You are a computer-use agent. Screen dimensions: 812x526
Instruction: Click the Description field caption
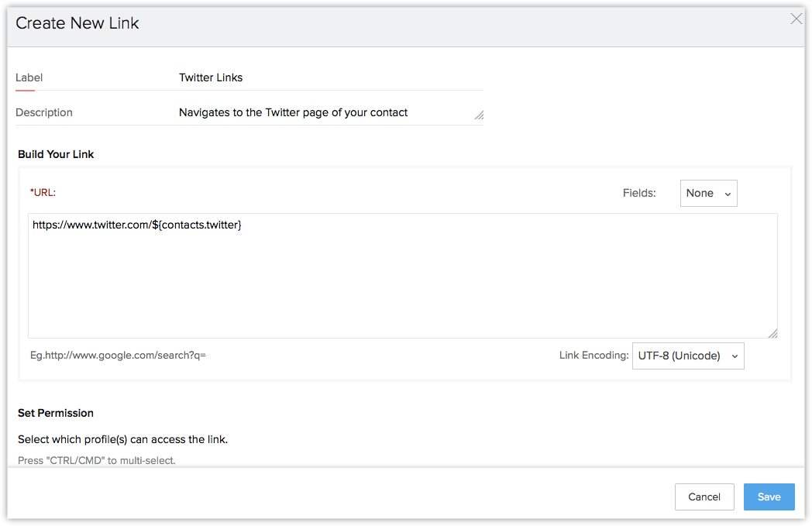coord(44,112)
